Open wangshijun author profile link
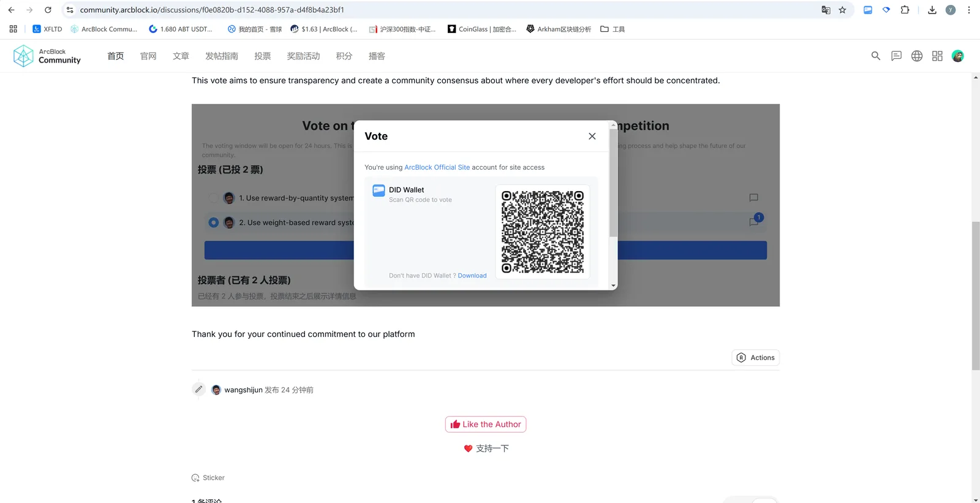 tap(243, 390)
